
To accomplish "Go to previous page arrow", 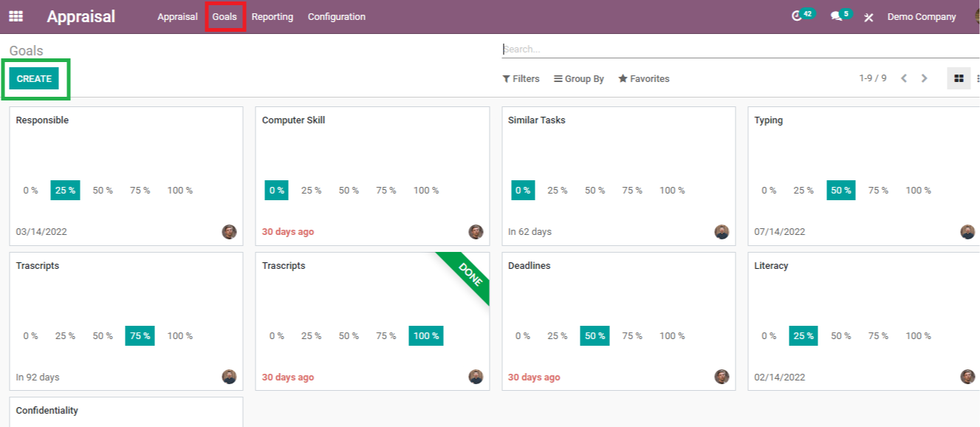I will pyautogui.click(x=904, y=78).
